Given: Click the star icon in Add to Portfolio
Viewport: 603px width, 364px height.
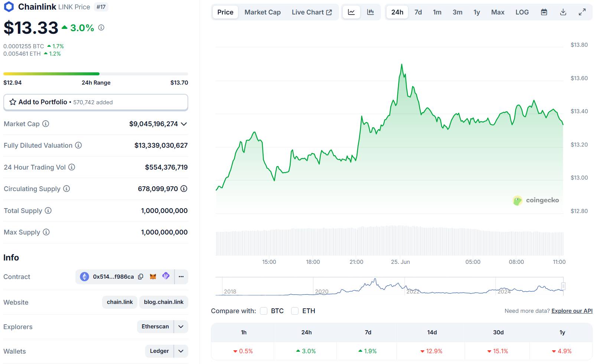Looking at the screenshot, I should click(x=13, y=102).
